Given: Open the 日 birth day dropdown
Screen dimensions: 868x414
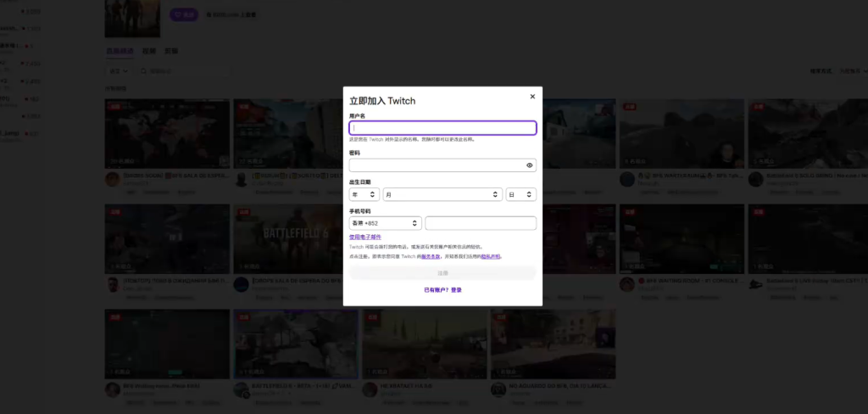Looking at the screenshot, I should coord(520,194).
